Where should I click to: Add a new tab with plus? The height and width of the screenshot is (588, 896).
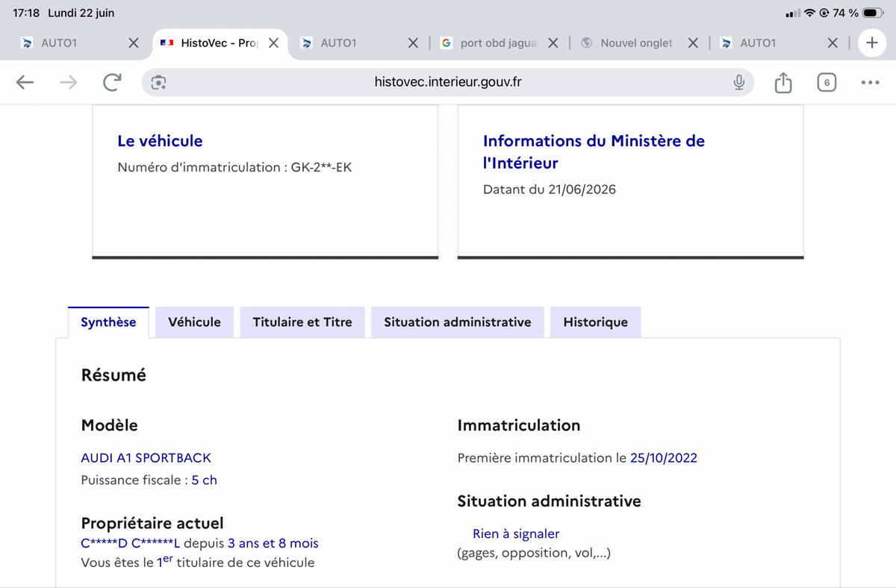[x=871, y=43]
